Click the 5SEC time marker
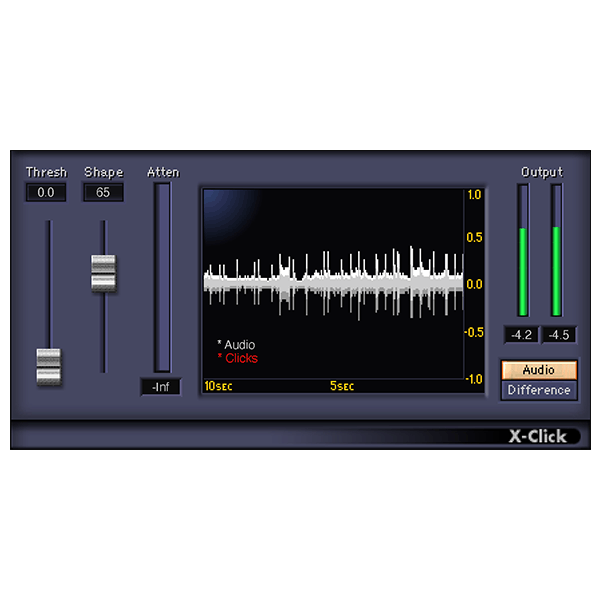 tap(342, 386)
